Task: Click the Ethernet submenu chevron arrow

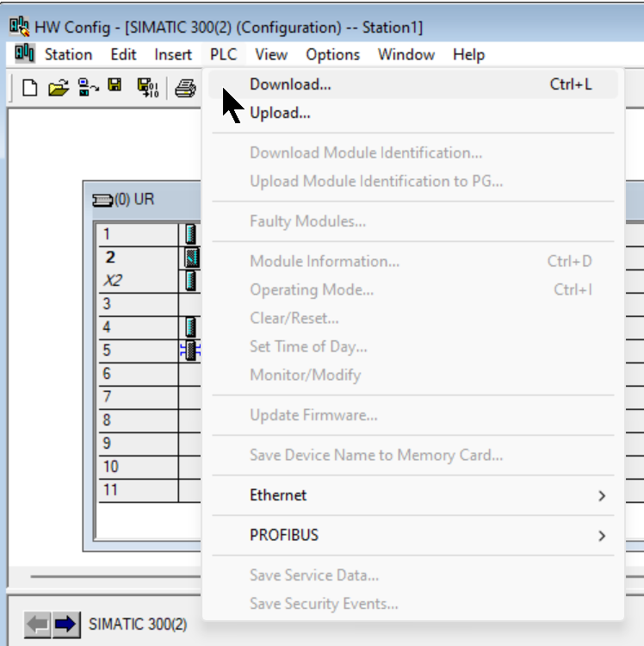Action: [x=602, y=495]
